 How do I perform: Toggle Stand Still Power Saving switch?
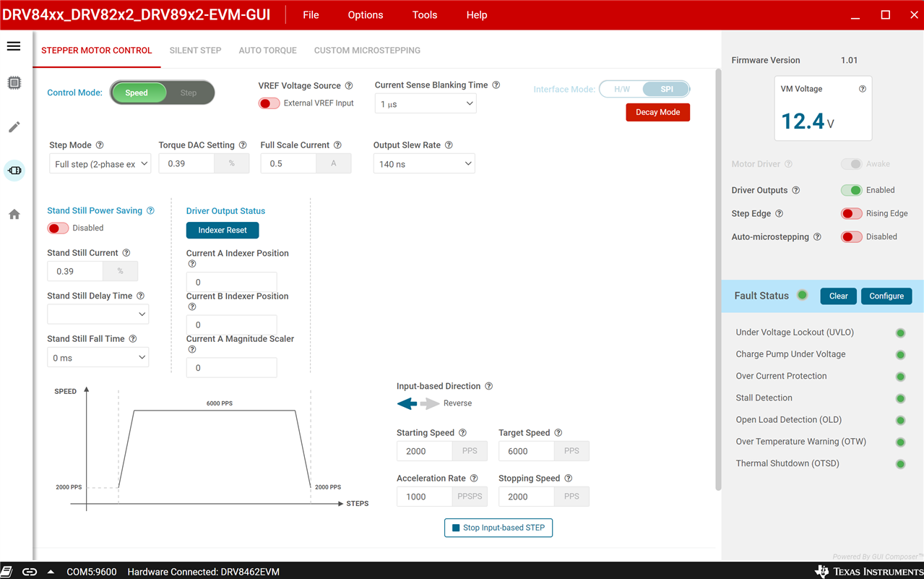click(58, 228)
